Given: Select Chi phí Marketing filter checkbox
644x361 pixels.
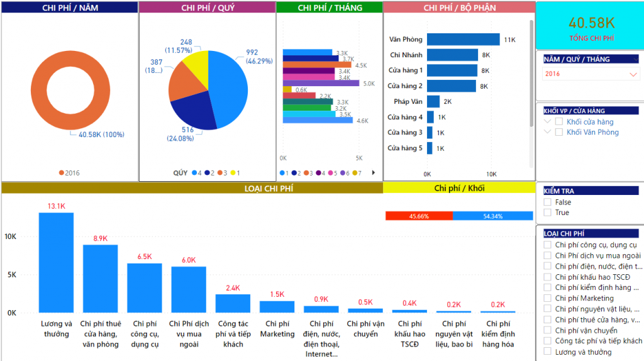Looking at the screenshot, I should [x=548, y=298].
